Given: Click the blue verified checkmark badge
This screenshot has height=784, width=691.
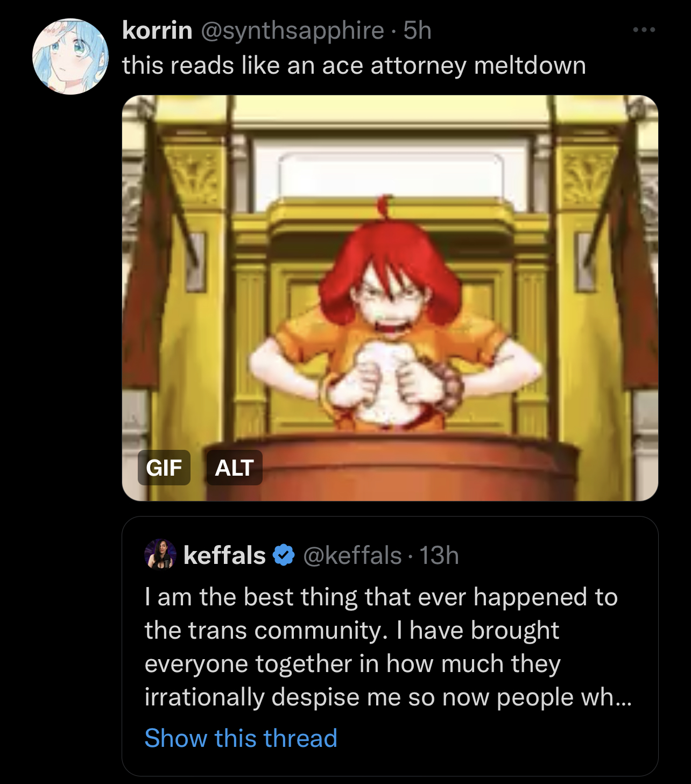Looking at the screenshot, I should coord(284,555).
